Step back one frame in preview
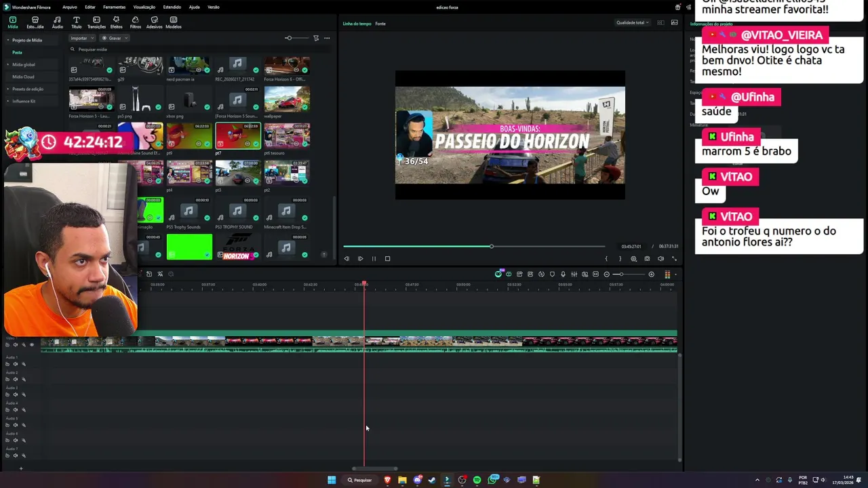The image size is (868, 488). 347,258
